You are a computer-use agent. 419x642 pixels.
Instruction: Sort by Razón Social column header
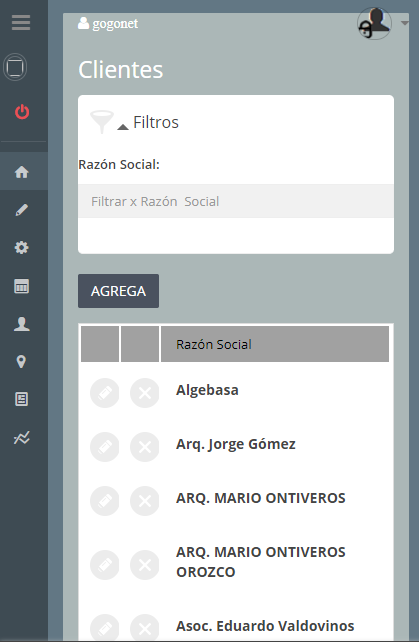(275, 344)
